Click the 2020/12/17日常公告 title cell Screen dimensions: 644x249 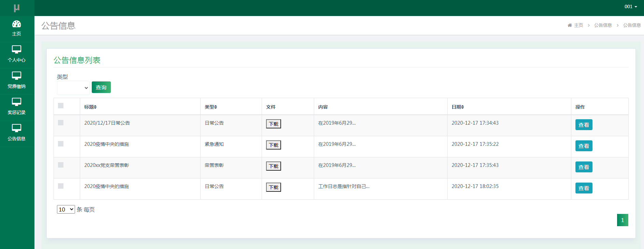coord(107,123)
